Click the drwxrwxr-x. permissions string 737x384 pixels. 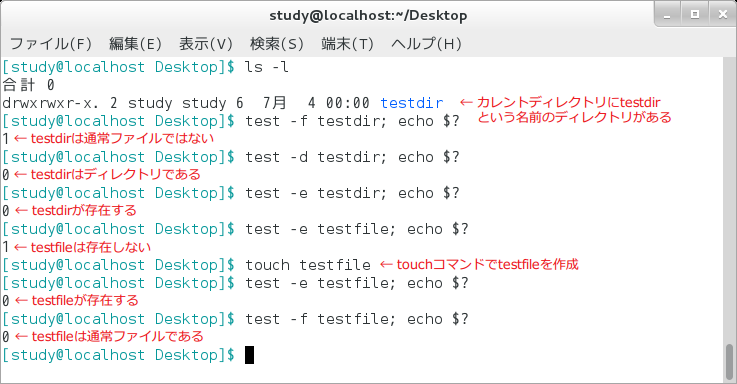pos(50,103)
